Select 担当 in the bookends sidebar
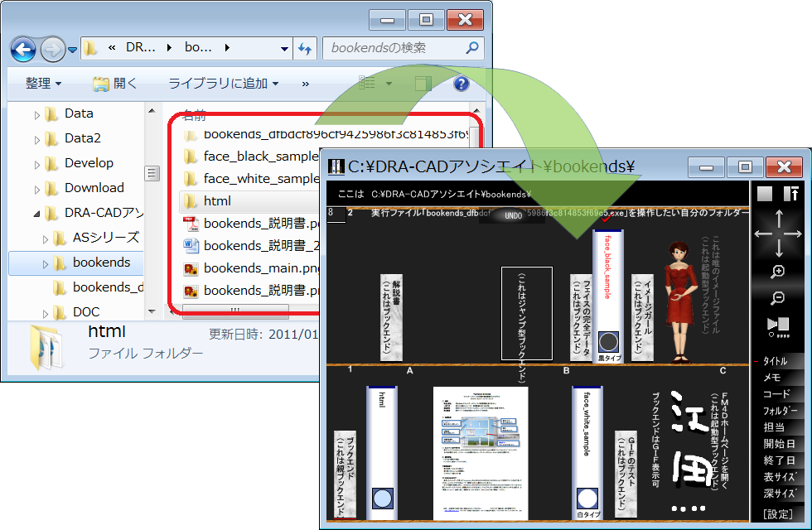 (x=774, y=427)
